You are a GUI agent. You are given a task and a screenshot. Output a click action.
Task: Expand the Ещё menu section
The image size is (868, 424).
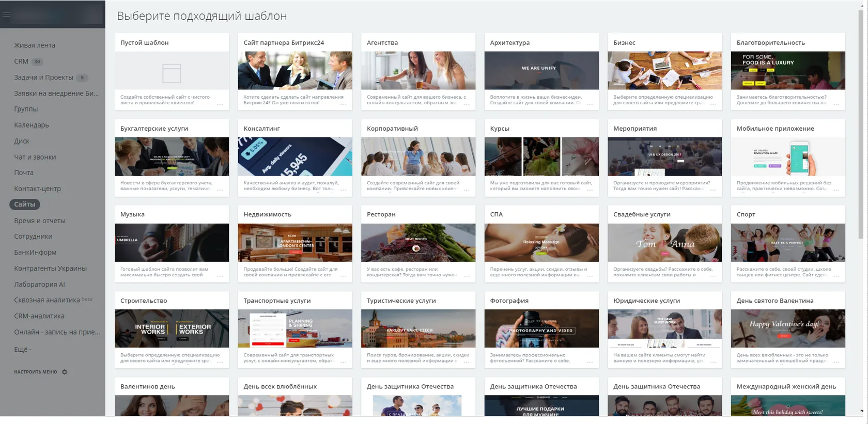coord(23,350)
